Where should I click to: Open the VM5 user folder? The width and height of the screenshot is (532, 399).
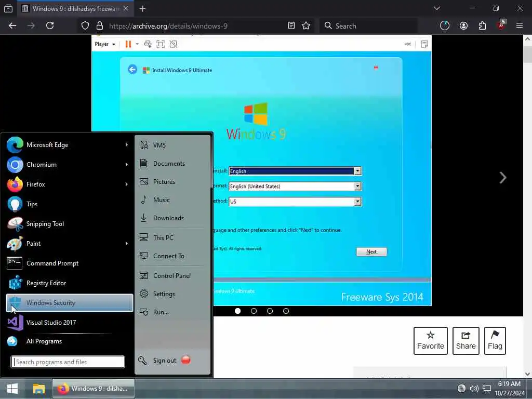pyautogui.click(x=172, y=145)
